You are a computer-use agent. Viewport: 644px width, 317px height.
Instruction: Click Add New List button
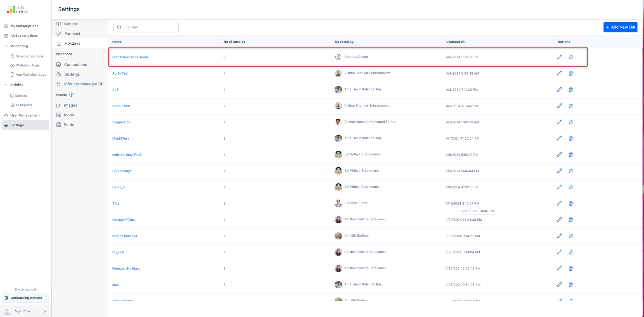(x=620, y=27)
